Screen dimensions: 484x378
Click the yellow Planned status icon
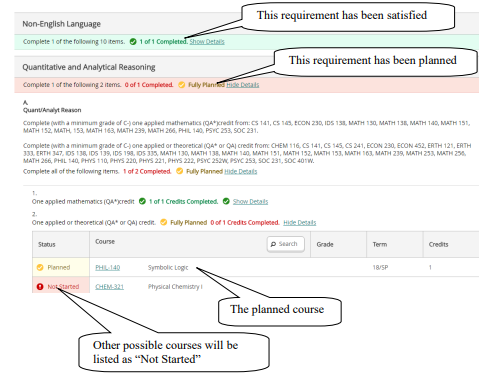[x=40, y=267]
